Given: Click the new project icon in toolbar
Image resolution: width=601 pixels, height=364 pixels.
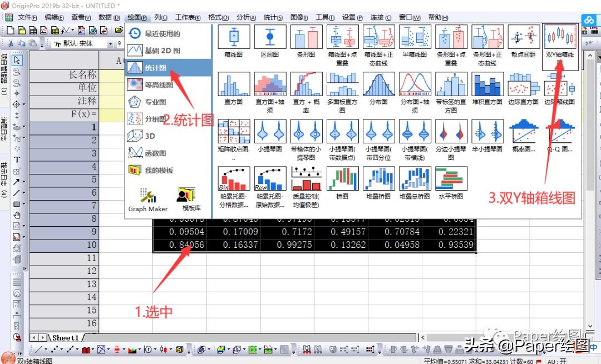Looking at the screenshot, I should [11, 31].
